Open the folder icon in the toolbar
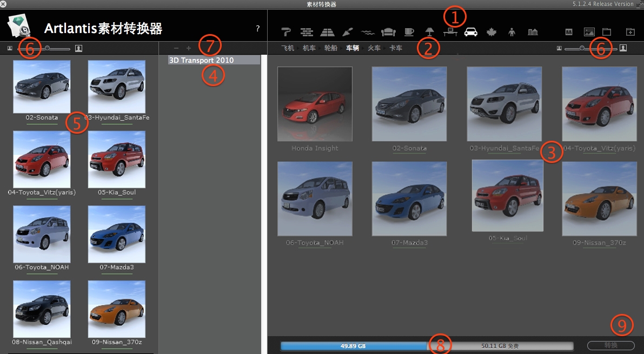This screenshot has height=354, width=644. click(x=607, y=32)
